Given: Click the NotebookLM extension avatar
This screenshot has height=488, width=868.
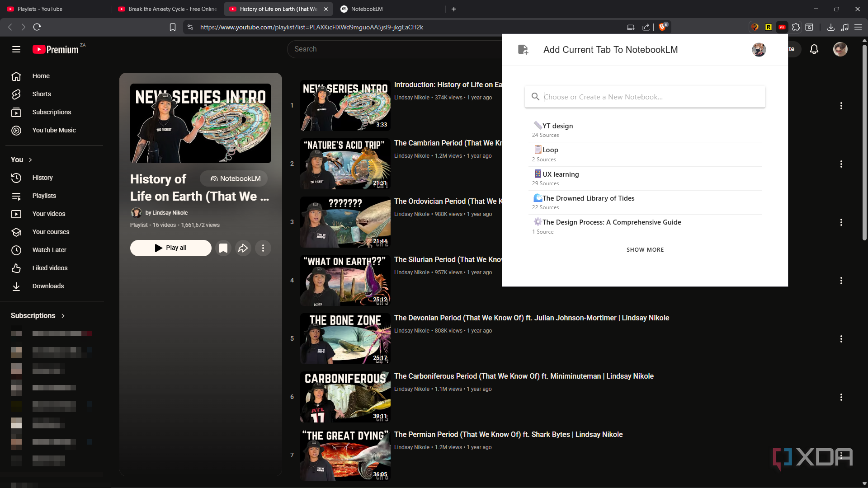Looking at the screenshot, I should [x=759, y=50].
